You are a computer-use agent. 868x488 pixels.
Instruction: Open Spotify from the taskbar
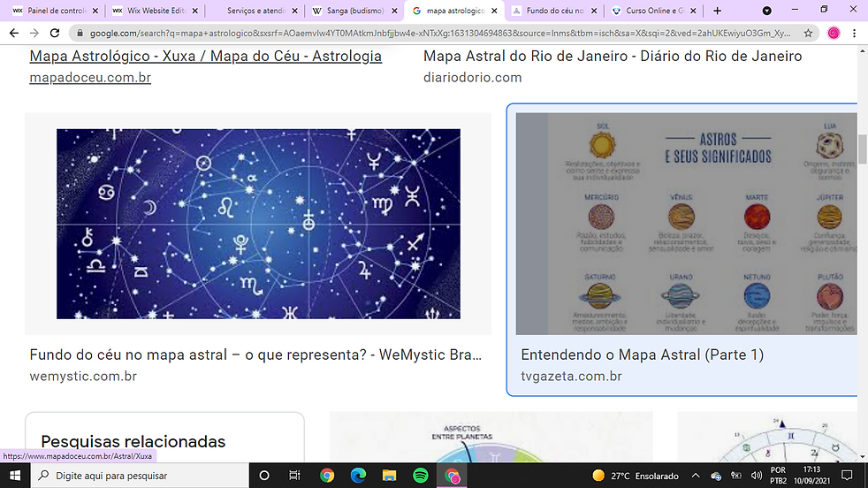point(421,476)
